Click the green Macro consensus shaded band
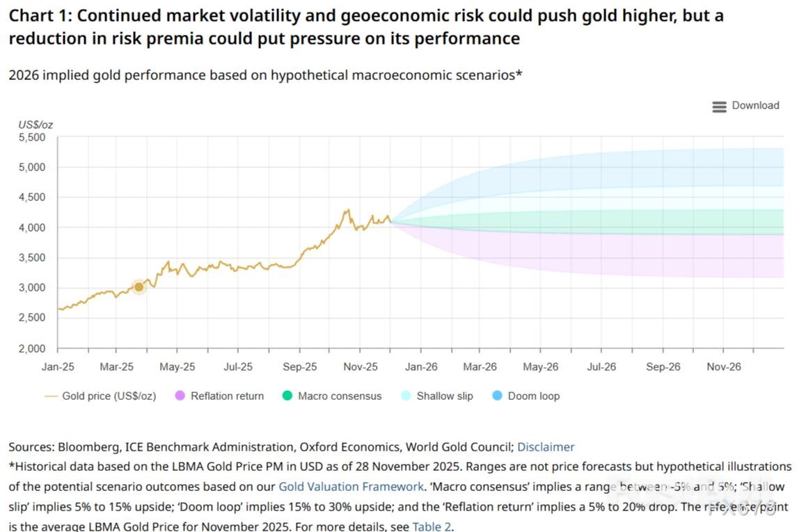This screenshot has height=532, width=797. pos(661,221)
